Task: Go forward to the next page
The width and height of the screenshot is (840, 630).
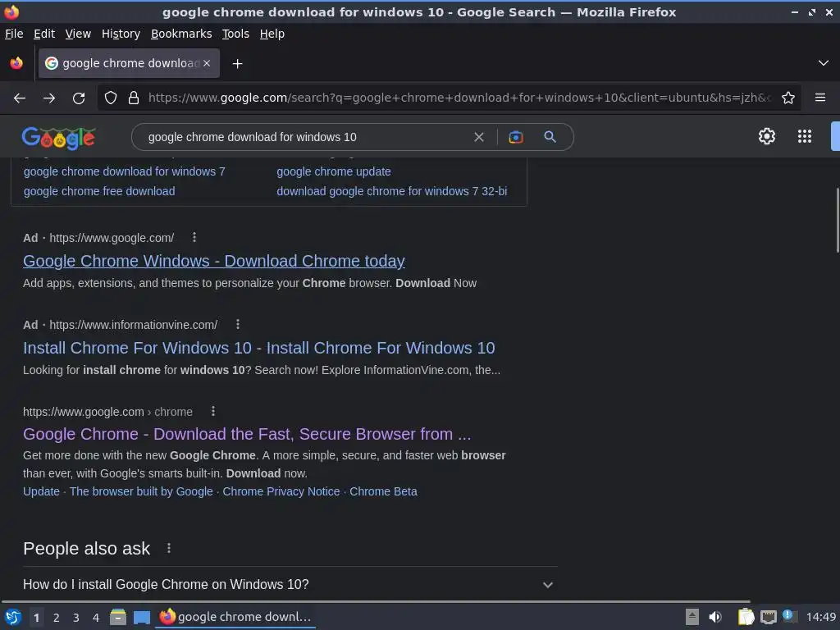Action: pos(49,98)
